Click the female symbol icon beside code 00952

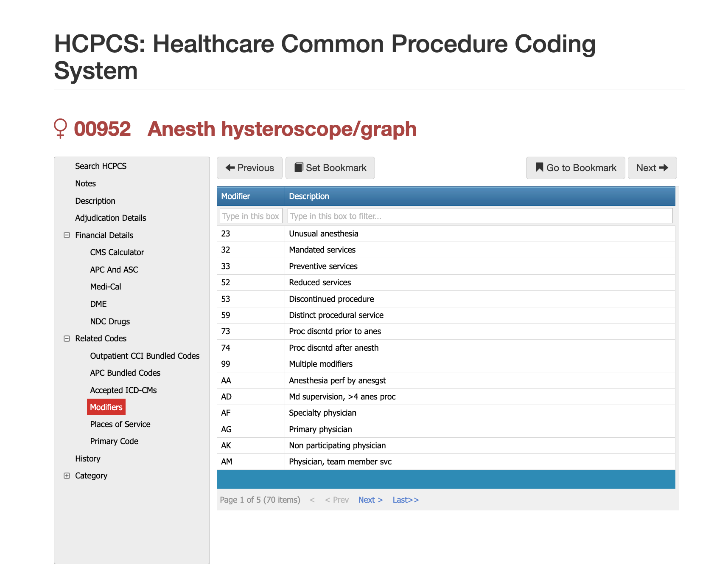tap(60, 128)
